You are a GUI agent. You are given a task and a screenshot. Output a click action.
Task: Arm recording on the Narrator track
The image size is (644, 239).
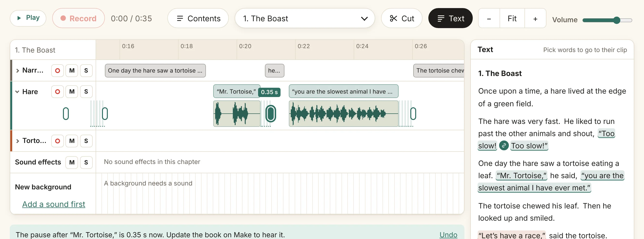[58, 71]
